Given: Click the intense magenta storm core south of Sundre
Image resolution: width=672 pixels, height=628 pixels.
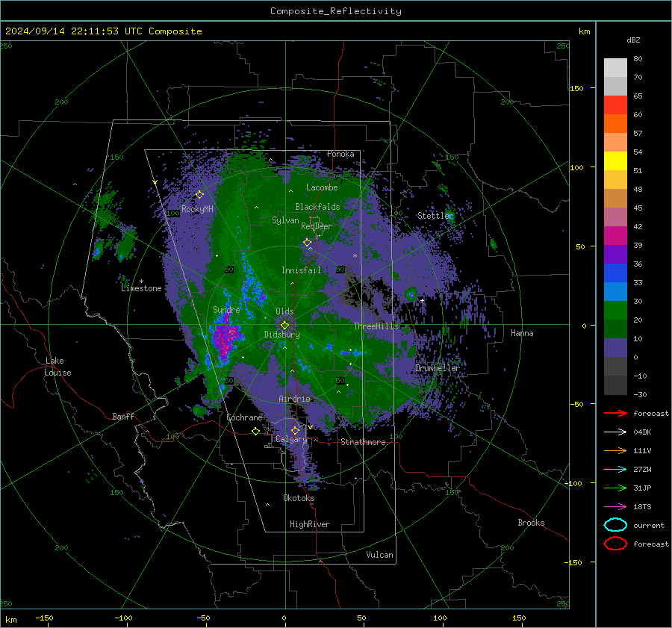Looking at the screenshot, I should (225, 337).
